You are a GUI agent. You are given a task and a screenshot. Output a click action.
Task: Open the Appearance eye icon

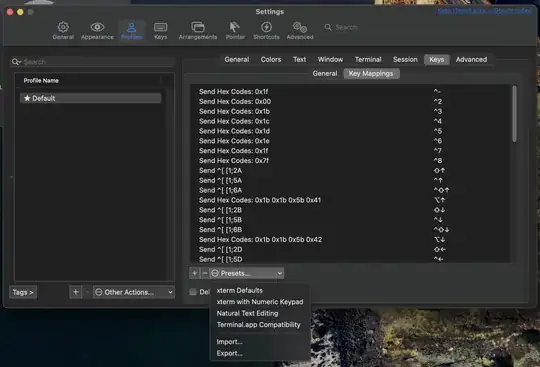97,31
